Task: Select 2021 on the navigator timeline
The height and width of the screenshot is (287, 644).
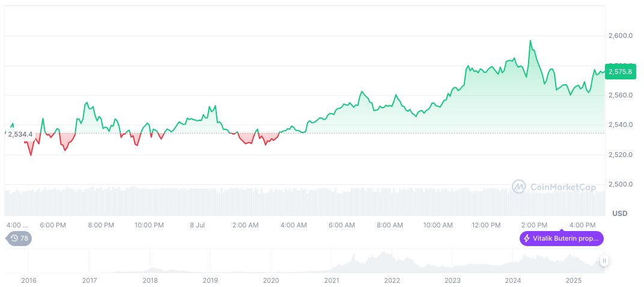Action: (331, 280)
